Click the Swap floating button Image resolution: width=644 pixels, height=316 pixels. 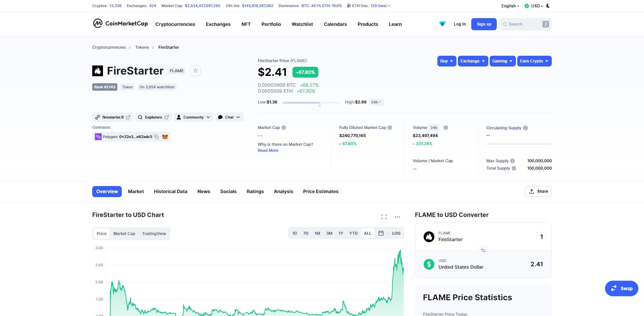[622, 288]
